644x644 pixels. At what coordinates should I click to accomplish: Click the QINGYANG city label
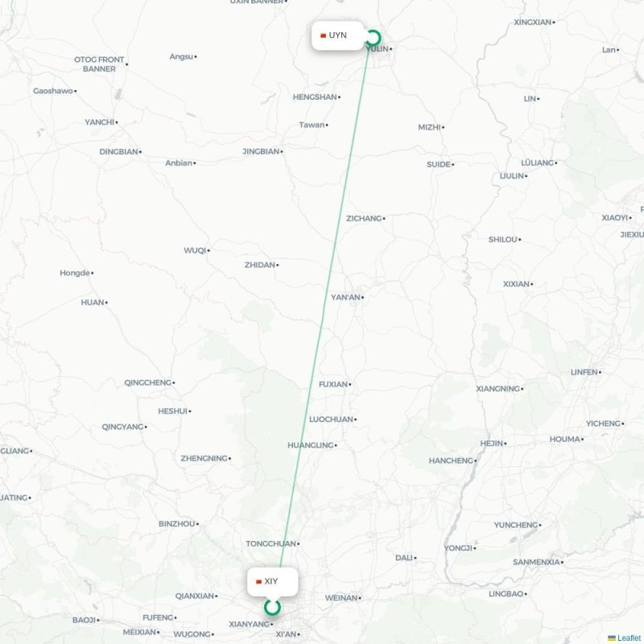coord(122,427)
